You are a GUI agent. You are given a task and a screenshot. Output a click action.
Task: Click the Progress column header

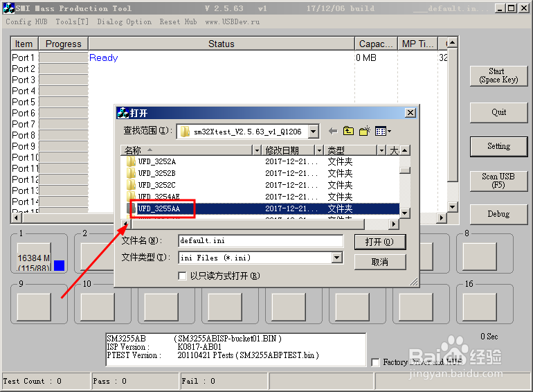point(63,44)
